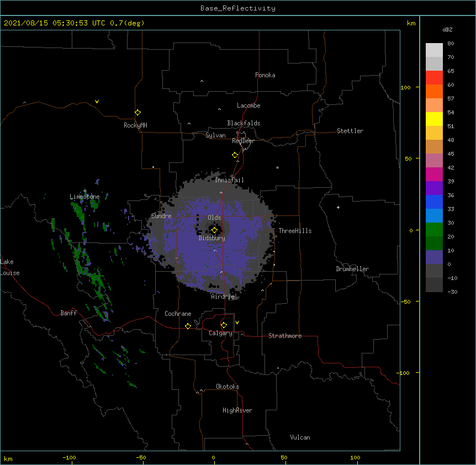Click the yellow diamond marker at RockyMH

(137, 113)
